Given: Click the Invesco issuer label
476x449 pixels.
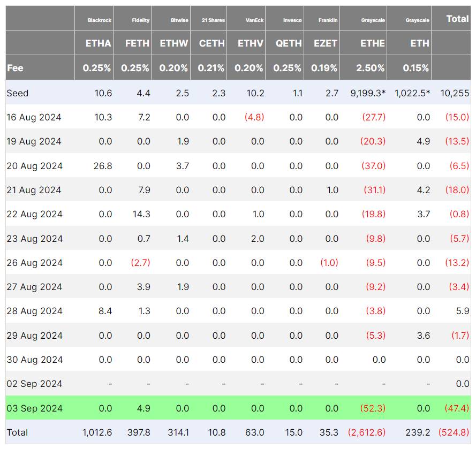Looking at the screenshot, I should point(292,20).
